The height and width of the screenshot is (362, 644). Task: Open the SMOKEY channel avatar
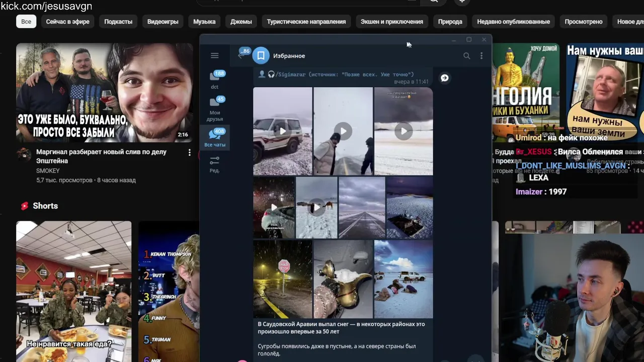click(24, 154)
